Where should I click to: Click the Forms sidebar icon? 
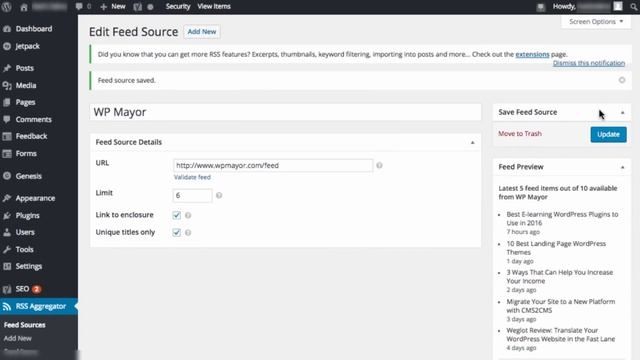click(7, 153)
